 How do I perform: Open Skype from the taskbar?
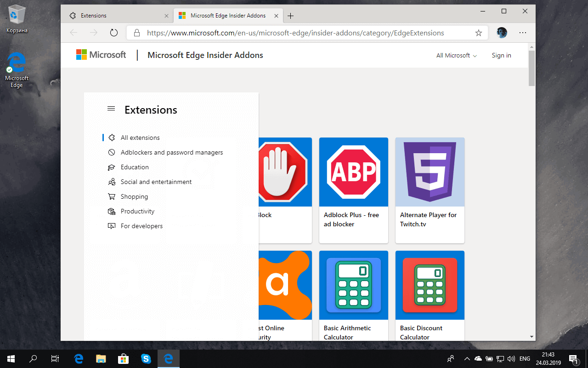(x=146, y=359)
